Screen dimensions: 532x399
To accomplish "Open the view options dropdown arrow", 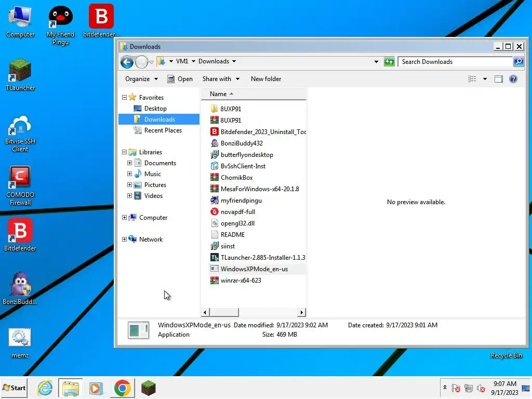I will pos(485,79).
